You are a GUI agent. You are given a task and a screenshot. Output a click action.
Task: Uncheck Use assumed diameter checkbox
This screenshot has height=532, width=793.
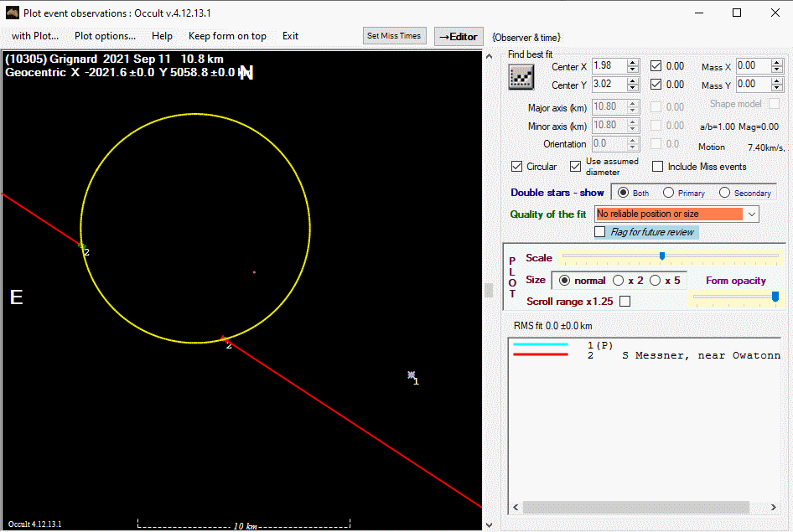(x=575, y=167)
